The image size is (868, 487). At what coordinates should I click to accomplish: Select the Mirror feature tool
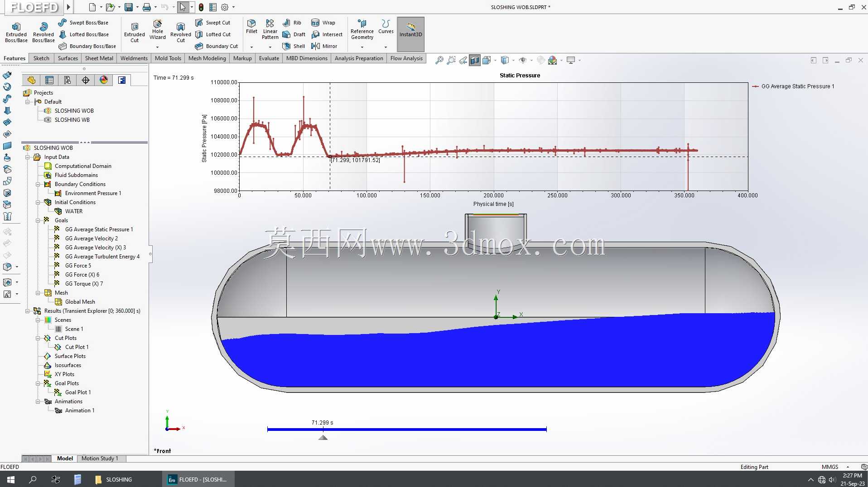pyautogui.click(x=324, y=46)
